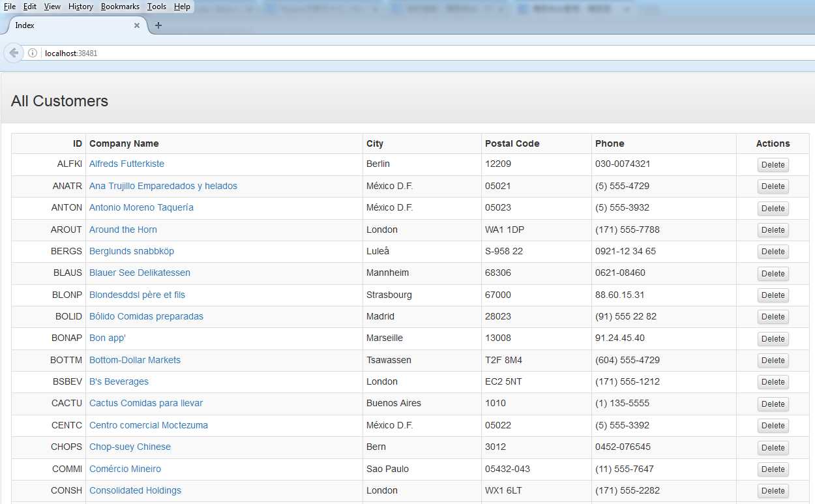
Task: Delete the BONAP customer row
Action: (773, 339)
